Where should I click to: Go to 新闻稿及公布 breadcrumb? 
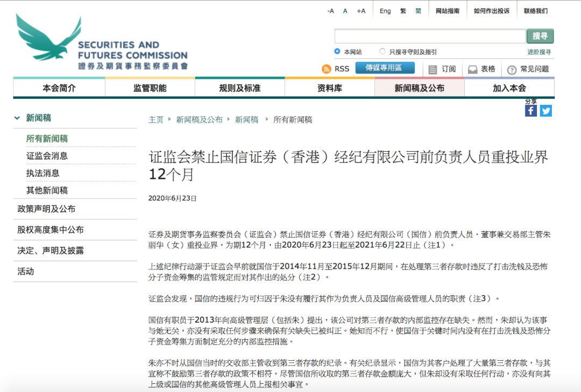199,120
